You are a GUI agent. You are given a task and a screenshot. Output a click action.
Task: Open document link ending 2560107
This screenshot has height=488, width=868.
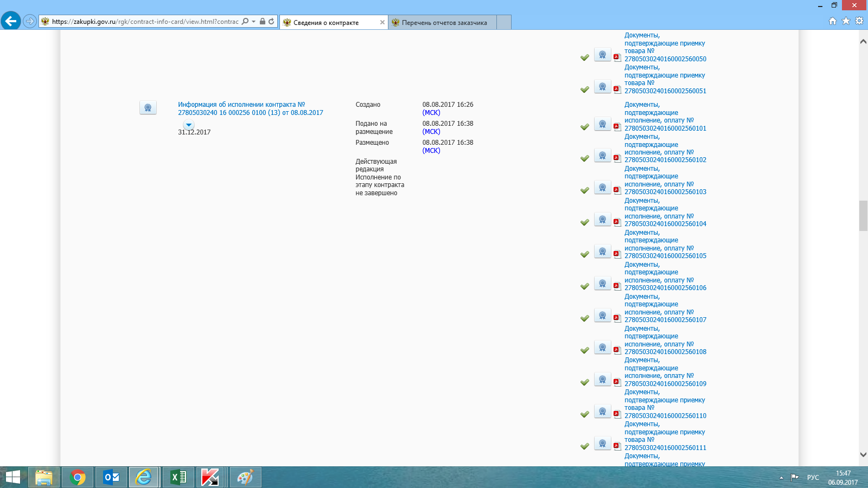[665, 308]
